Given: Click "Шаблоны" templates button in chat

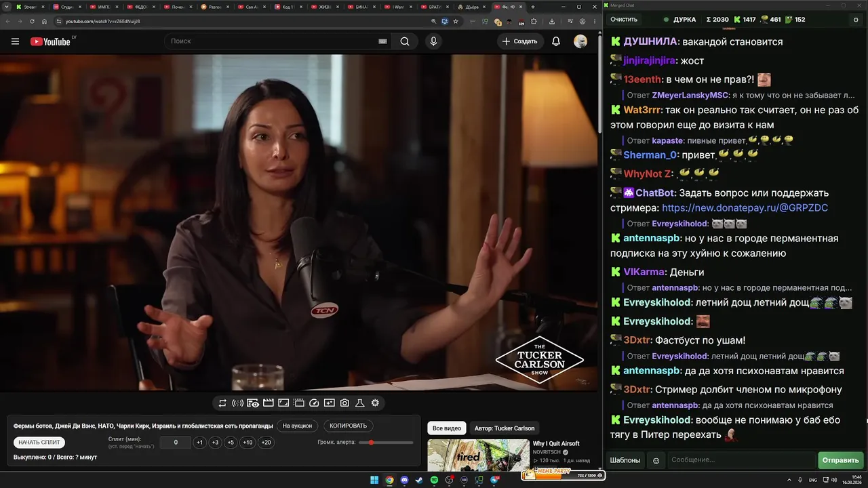Looking at the screenshot, I should pyautogui.click(x=625, y=460).
